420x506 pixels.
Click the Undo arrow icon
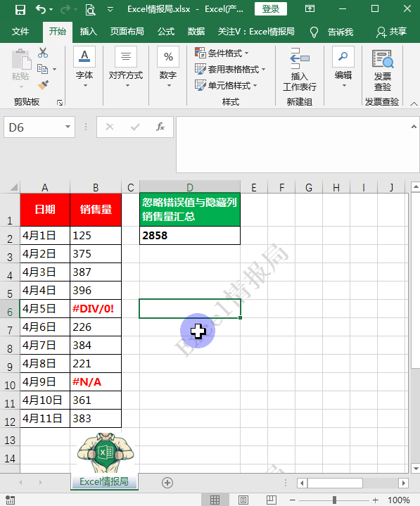click(41, 9)
